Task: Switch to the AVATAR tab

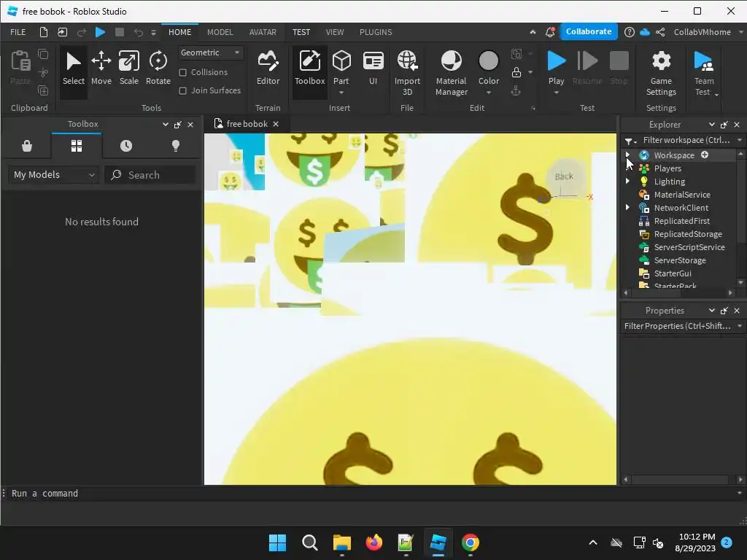Action: coord(263,32)
